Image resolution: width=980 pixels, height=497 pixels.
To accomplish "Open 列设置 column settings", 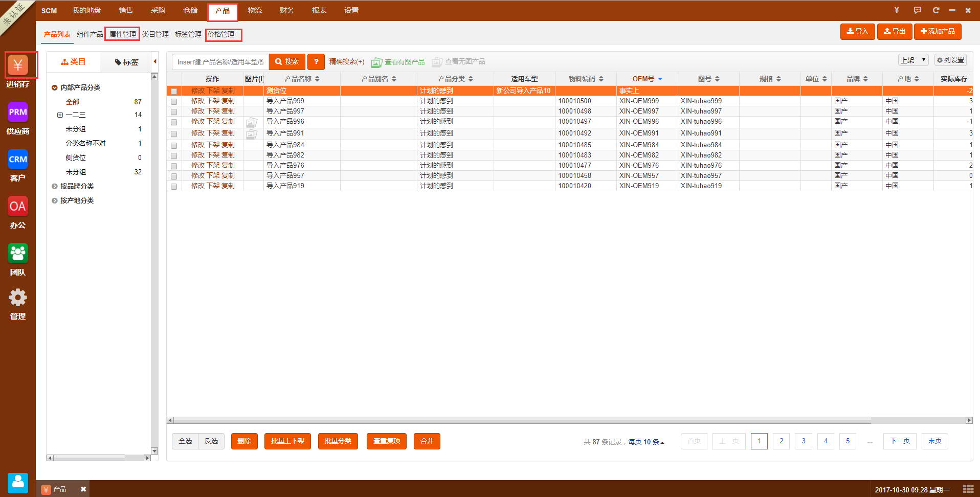I will click(x=950, y=60).
